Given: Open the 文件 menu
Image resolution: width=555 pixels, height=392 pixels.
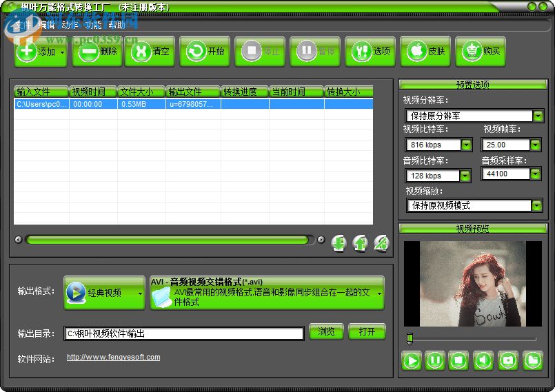Looking at the screenshot, I should click(23, 25).
